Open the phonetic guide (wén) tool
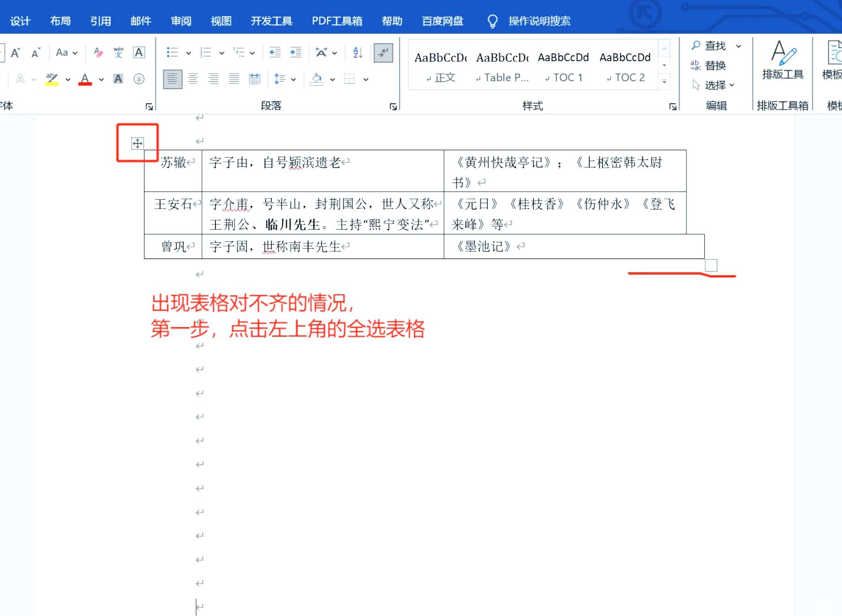The image size is (842, 616). click(119, 52)
